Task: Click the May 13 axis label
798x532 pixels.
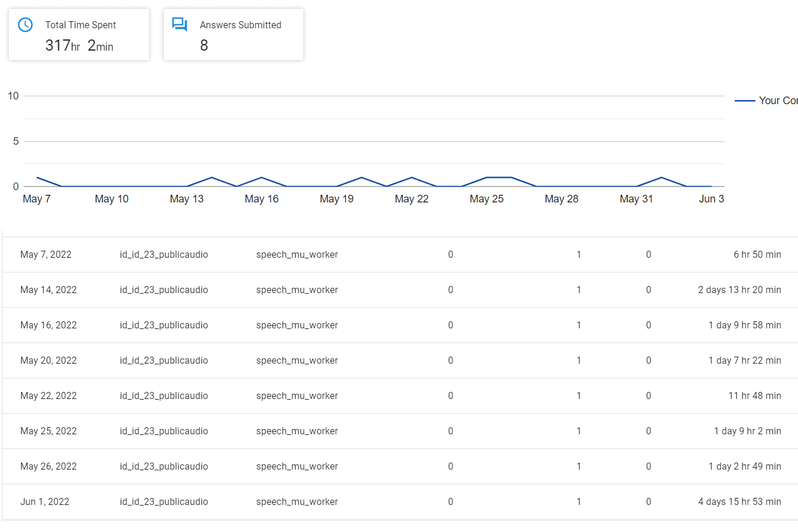Action: click(187, 199)
